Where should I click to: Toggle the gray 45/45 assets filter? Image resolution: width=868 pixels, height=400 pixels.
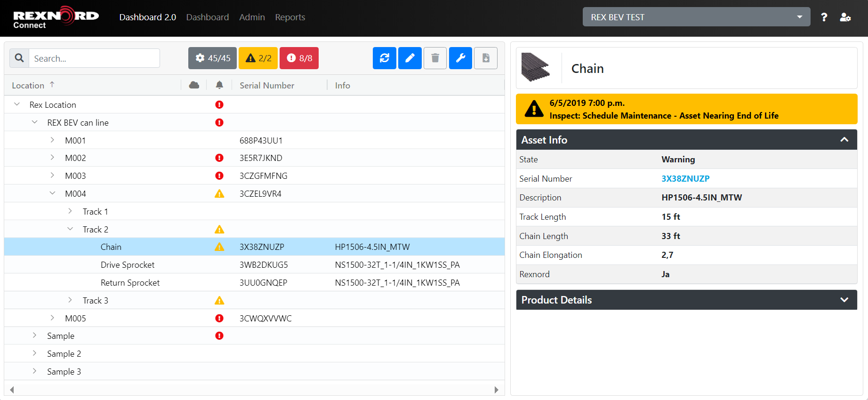pos(212,58)
